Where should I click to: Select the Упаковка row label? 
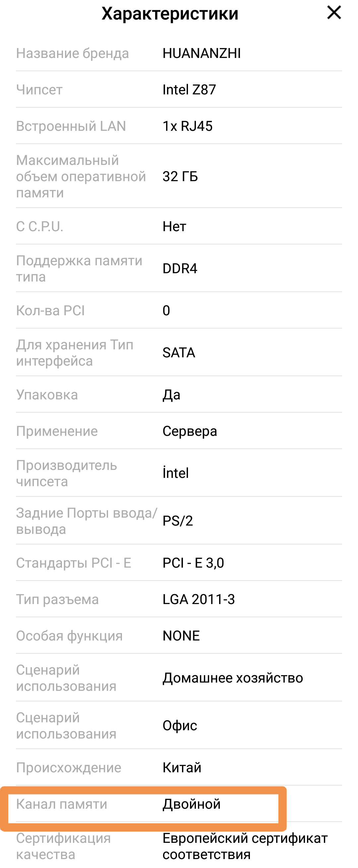click(x=47, y=394)
